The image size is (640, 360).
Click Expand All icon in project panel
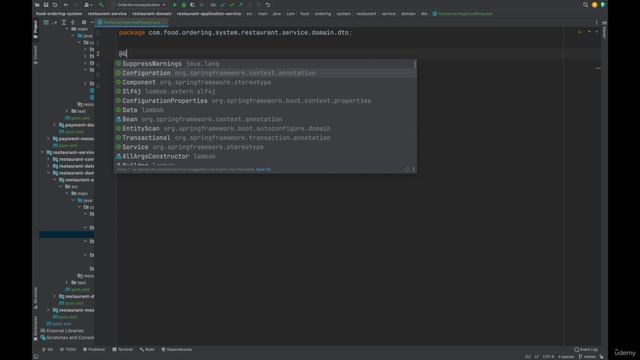(x=64, y=22)
